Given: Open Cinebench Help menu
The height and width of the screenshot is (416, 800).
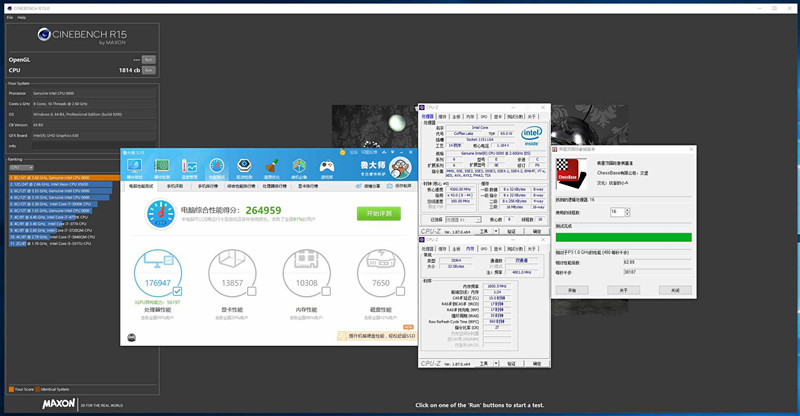Looking at the screenshot, I should click(21, 17).
